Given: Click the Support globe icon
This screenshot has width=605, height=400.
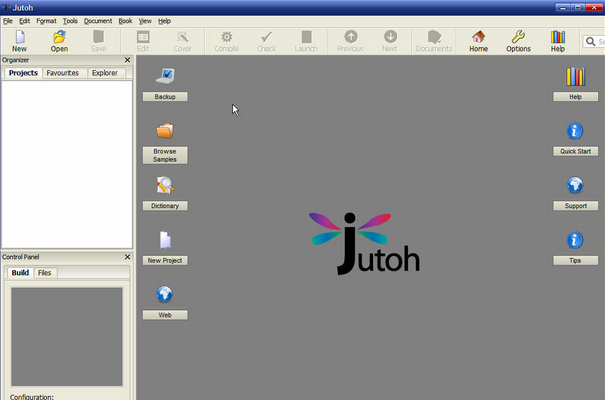Looking at the screenshot, I should tap(575, 185).
